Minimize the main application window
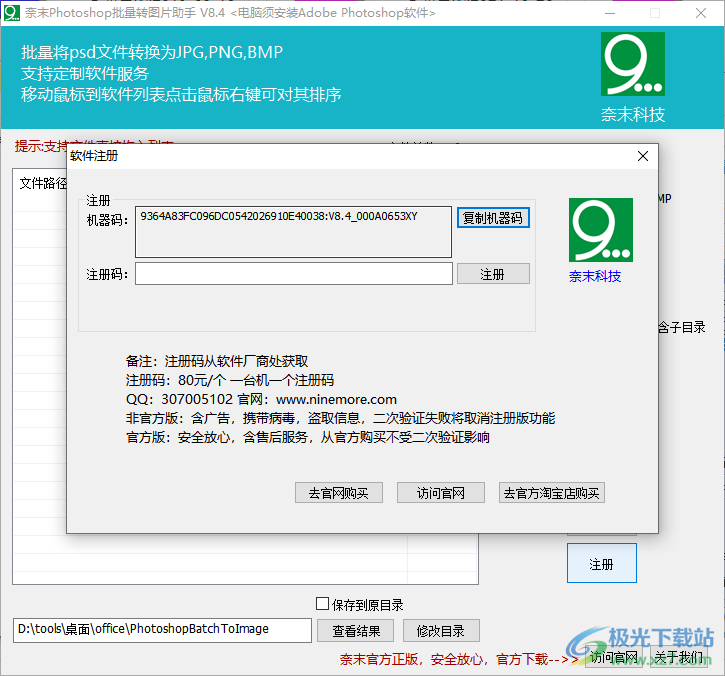Viewport: 725px width, 676px height. point(610,13)
